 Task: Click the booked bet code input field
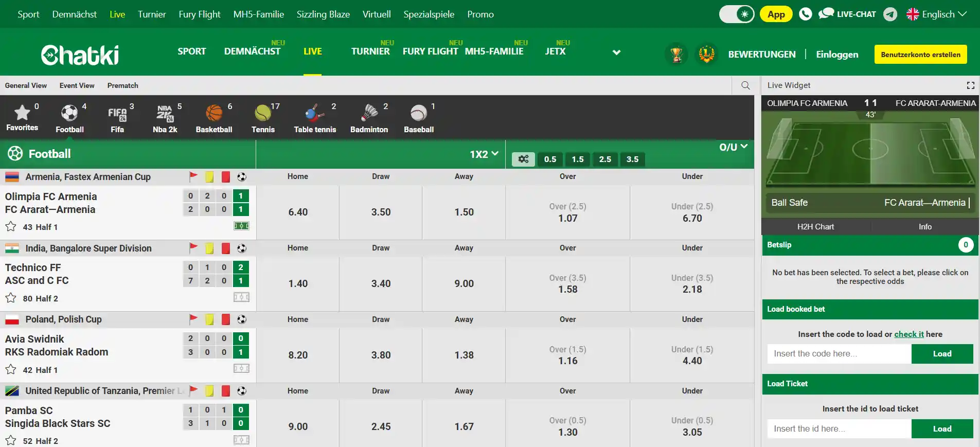coord(839,354)
